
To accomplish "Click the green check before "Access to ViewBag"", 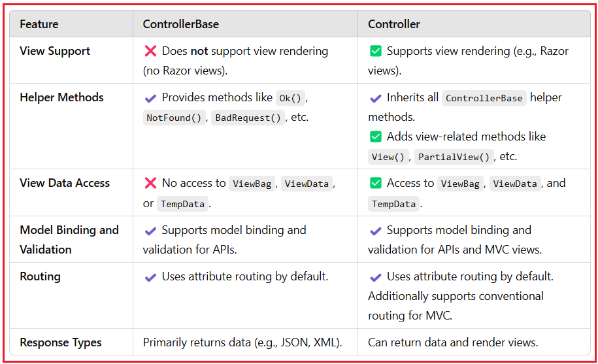I will [375, 184].
